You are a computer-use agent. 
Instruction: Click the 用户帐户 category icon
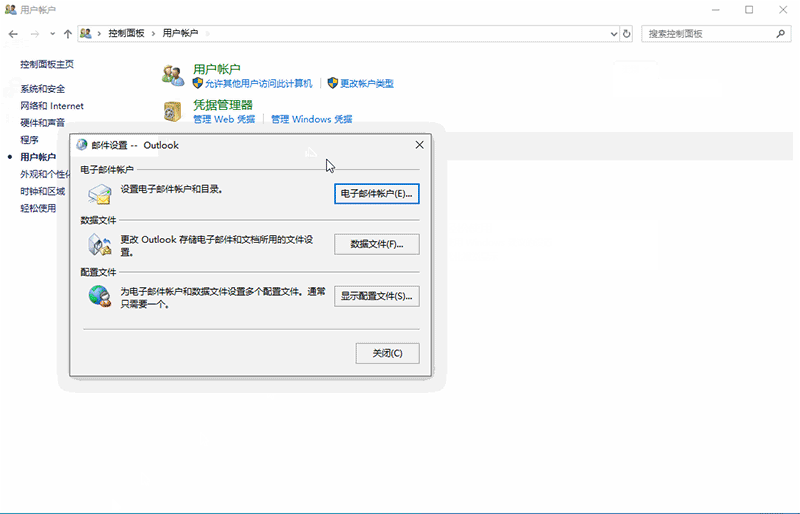175,75
